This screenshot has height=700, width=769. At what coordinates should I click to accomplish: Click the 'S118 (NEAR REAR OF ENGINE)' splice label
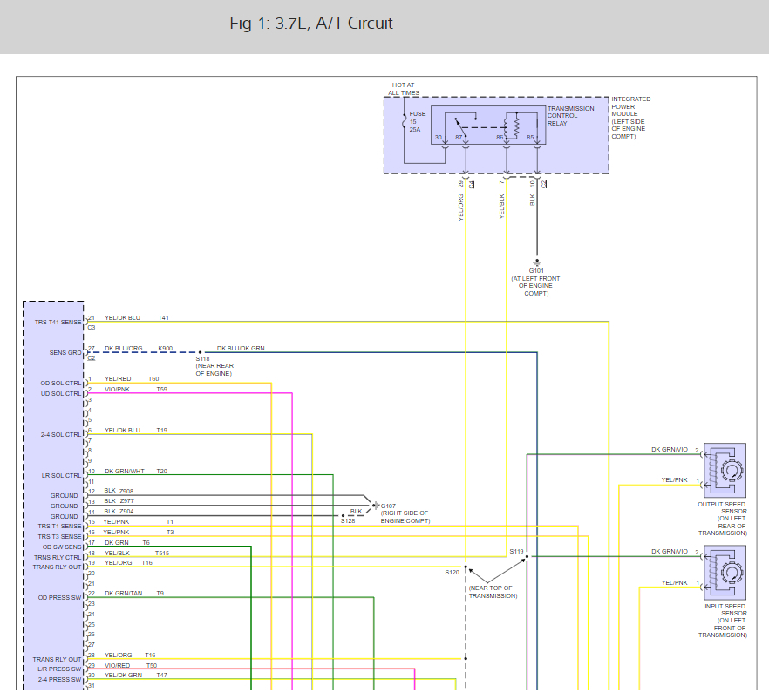pos(214,366)
